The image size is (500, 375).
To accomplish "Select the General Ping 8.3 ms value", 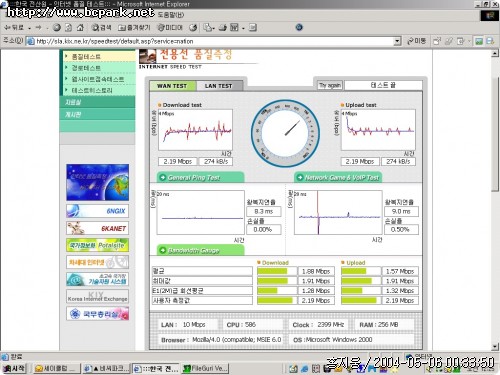I will [x=264, y=211].
